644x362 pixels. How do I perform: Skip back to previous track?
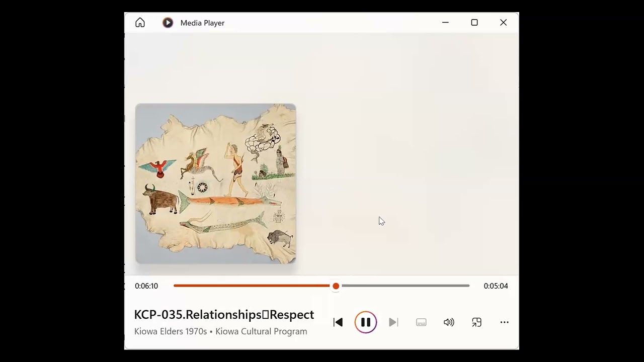(338, 322)
